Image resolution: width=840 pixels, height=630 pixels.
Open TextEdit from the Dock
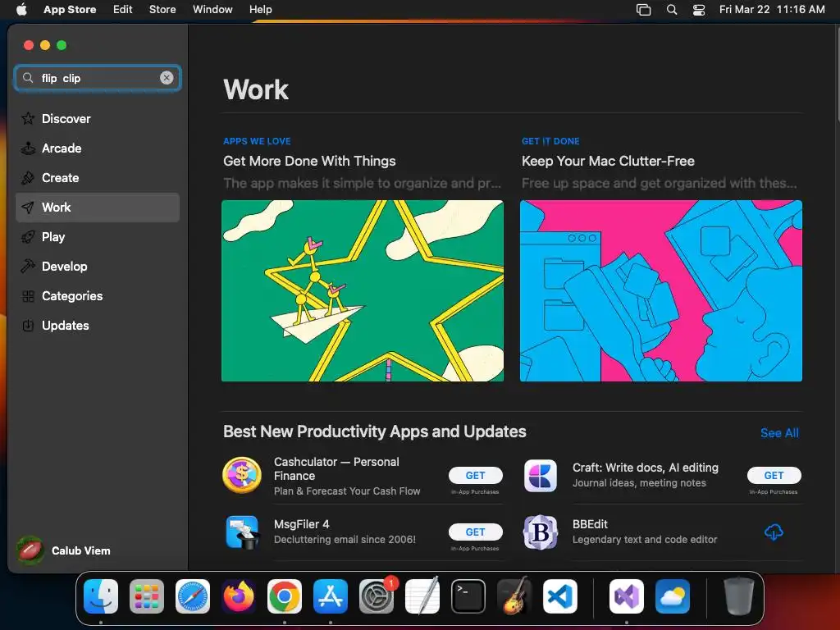tap(422, 596)
